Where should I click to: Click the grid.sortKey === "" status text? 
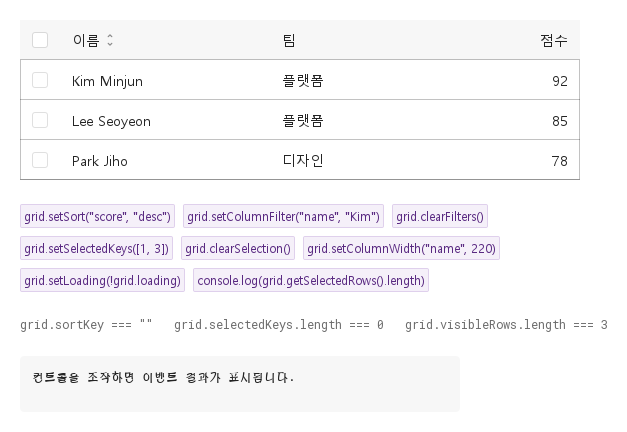pos(86,324)
